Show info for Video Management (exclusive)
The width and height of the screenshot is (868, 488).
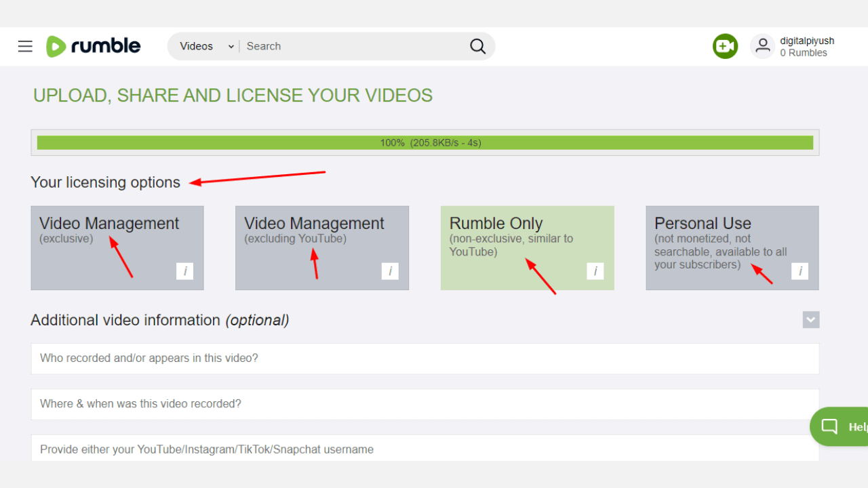(x=184, y=271)
